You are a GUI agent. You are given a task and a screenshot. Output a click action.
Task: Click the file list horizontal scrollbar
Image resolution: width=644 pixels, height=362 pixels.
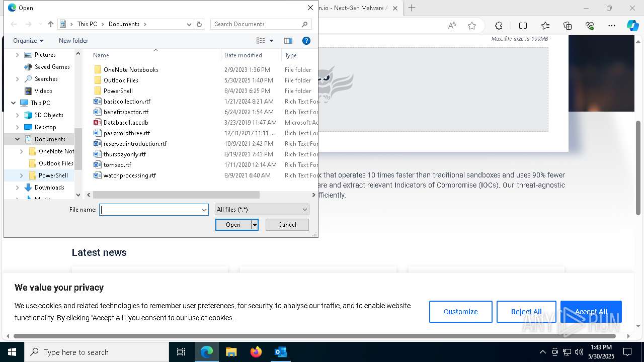coord(176,195)
